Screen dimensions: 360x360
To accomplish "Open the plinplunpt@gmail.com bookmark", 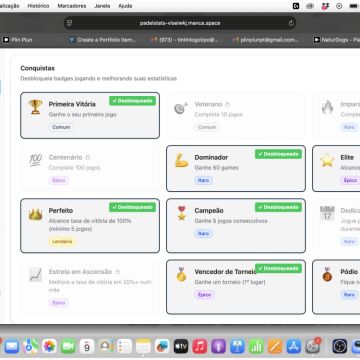I will point(266,40).
